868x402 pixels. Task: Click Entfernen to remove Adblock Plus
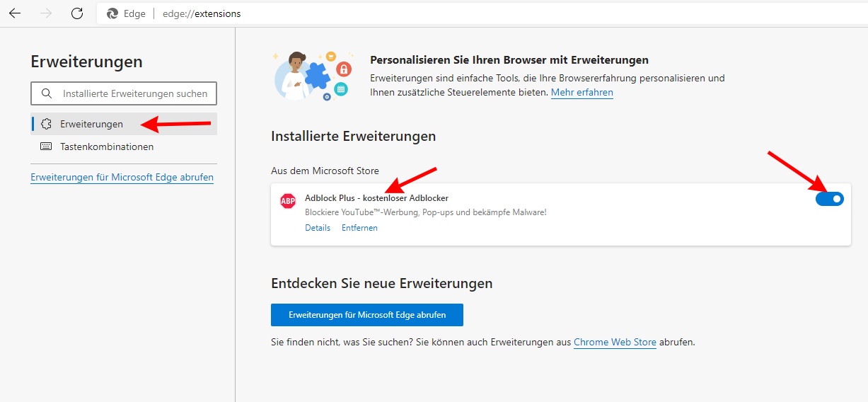pos(359,228)
